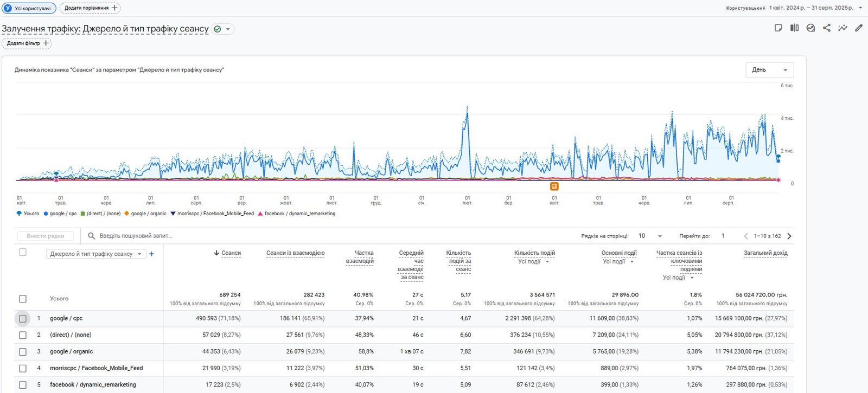This screenshot has width=868, height=393.
Task: Share this report via share icon
Action: [827, 28]
